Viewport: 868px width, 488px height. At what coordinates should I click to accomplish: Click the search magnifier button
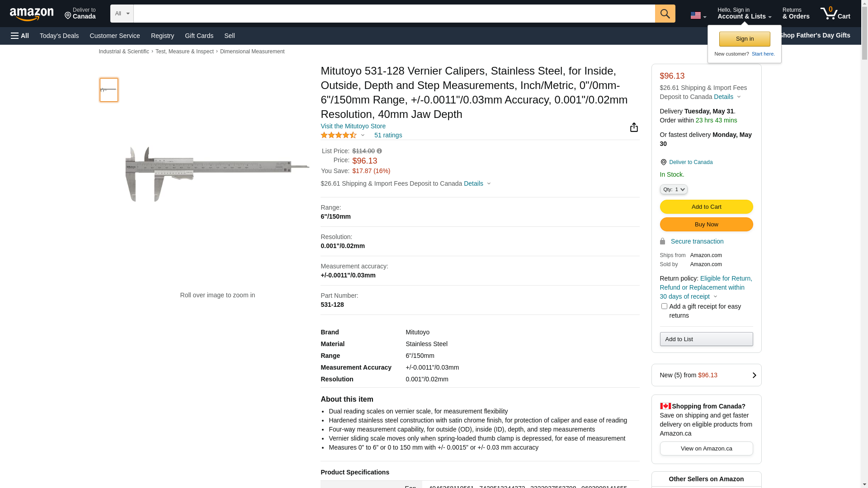point(665,14)
